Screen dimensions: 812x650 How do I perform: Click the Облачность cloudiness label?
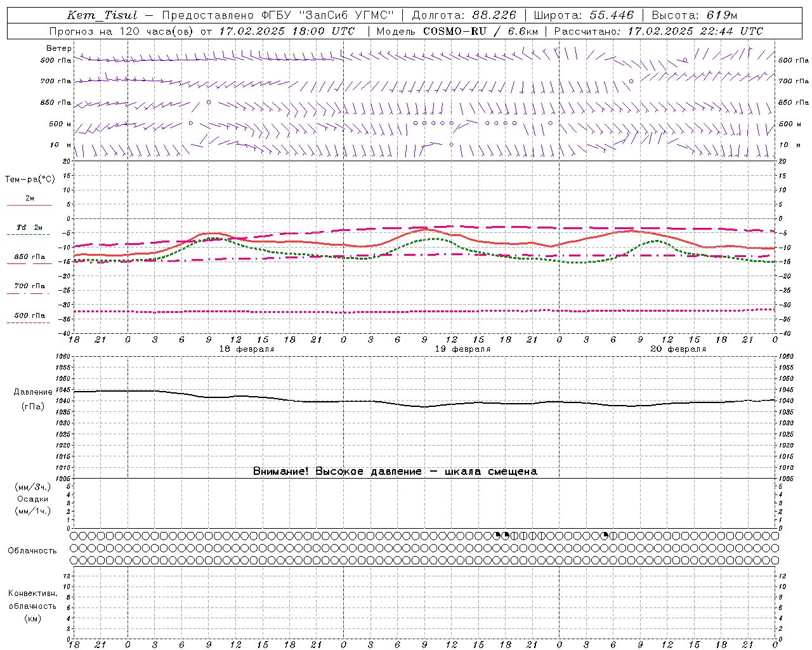[32, 551]
